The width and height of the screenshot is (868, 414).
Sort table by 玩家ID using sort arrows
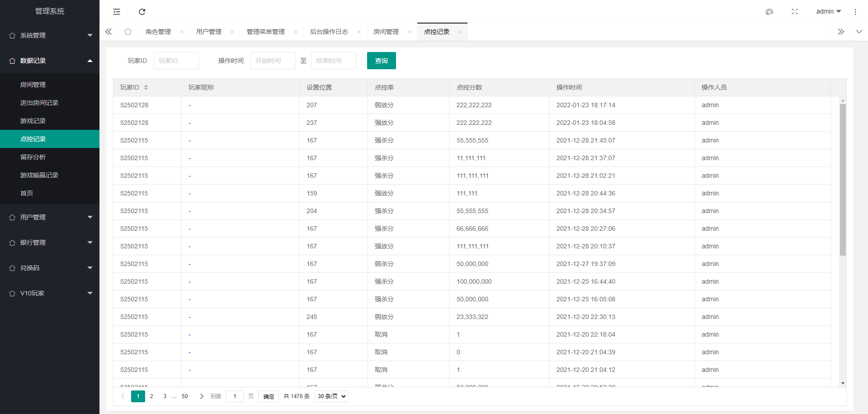[x=146, y=87]
